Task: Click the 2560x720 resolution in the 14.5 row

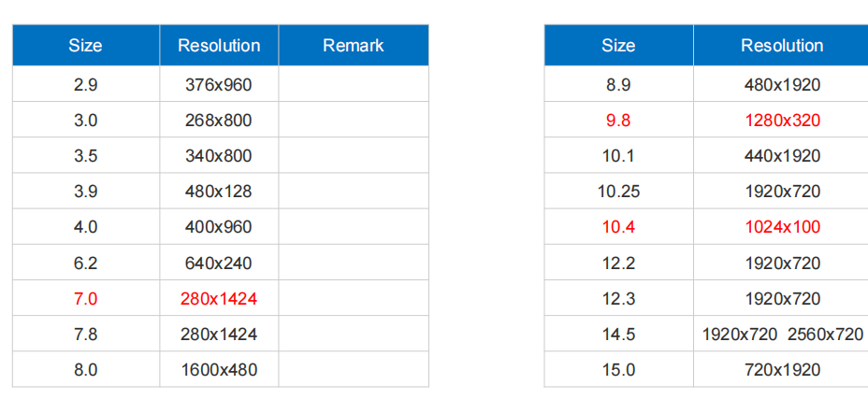Action: tap(825, 335)
